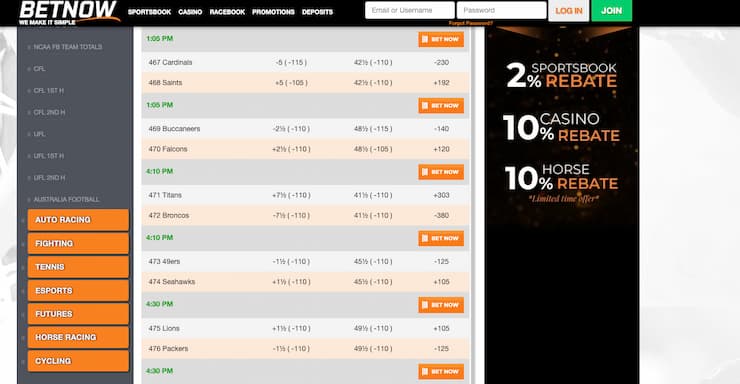
Task: Go to the Racebook section
Action: tap(227, 12)
